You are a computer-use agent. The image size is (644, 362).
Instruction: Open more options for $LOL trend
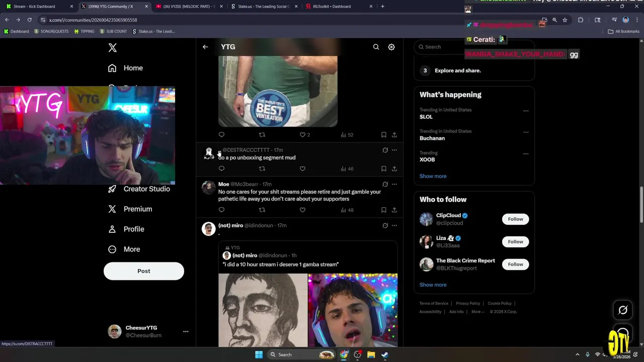(526, 111)
